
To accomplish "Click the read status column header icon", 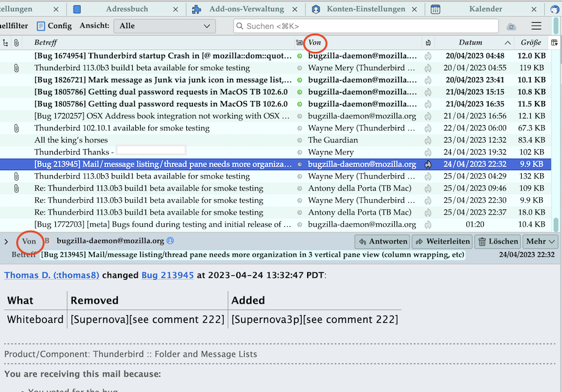I will point(299,43).
